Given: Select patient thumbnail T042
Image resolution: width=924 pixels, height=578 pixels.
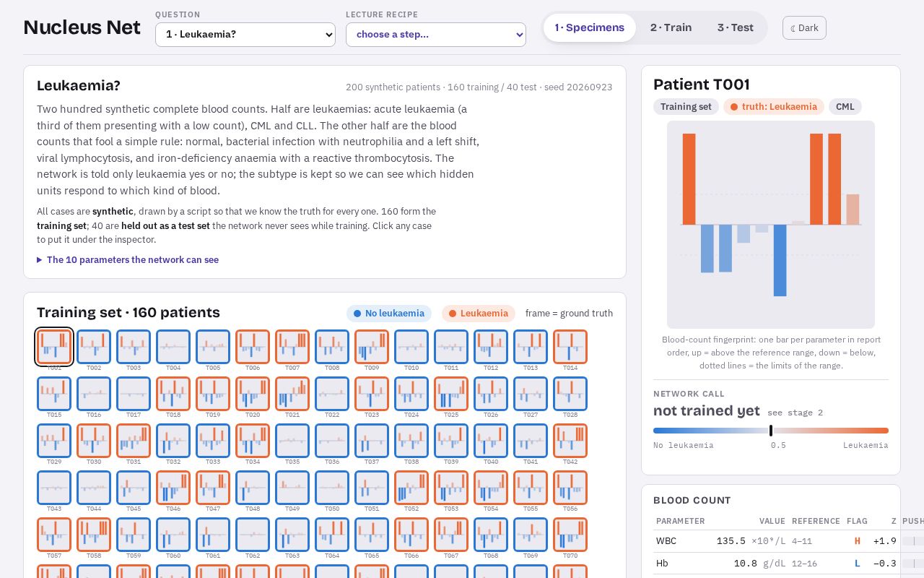Looking at the screenshot, I should pyautogui.click(x=570, y=441).
